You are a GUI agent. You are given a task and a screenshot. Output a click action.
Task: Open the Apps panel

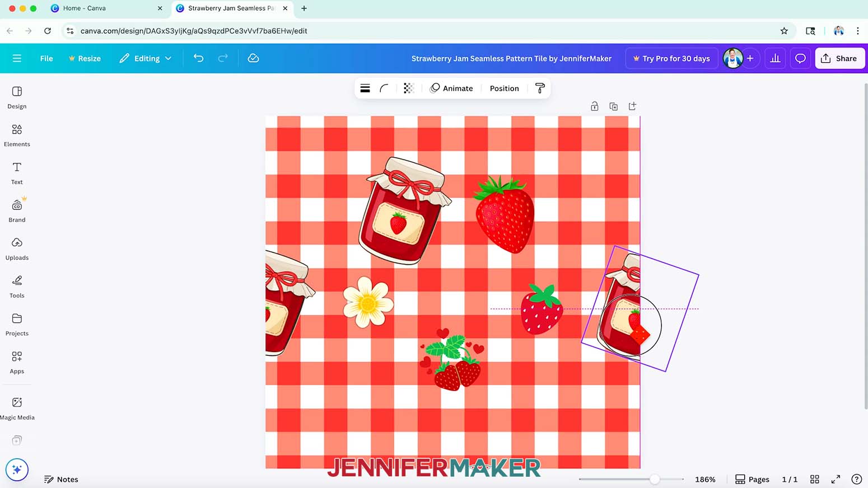(17, 363)
